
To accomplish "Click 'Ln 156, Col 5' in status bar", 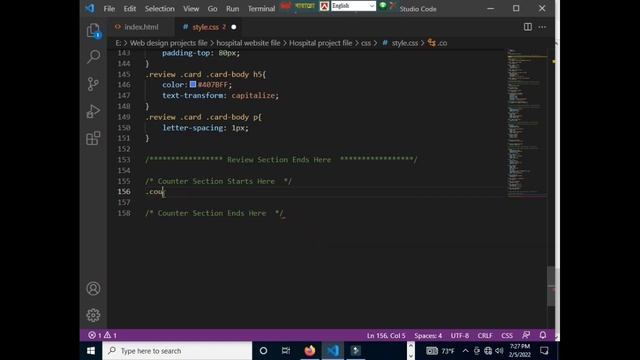I will pyautogui.click(x=386, y=336).
